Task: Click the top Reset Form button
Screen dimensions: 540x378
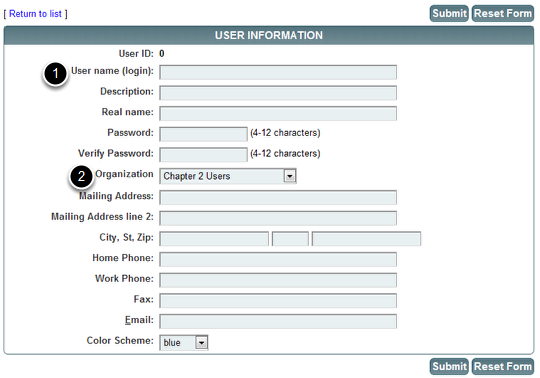Action: 503,13
